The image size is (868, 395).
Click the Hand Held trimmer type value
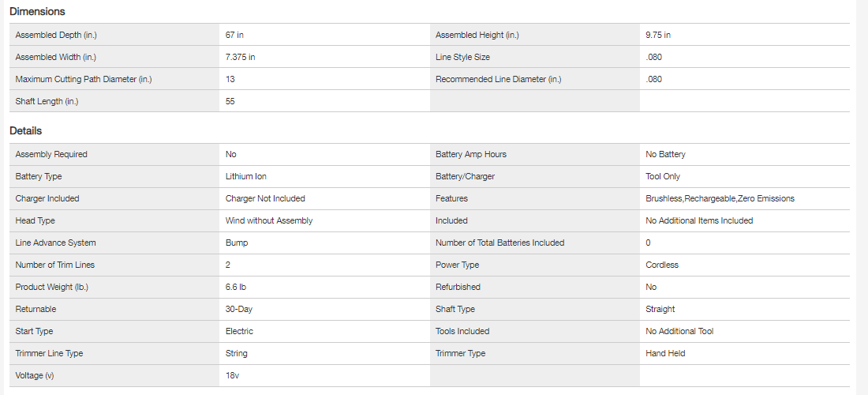click(x=665, y=354)
